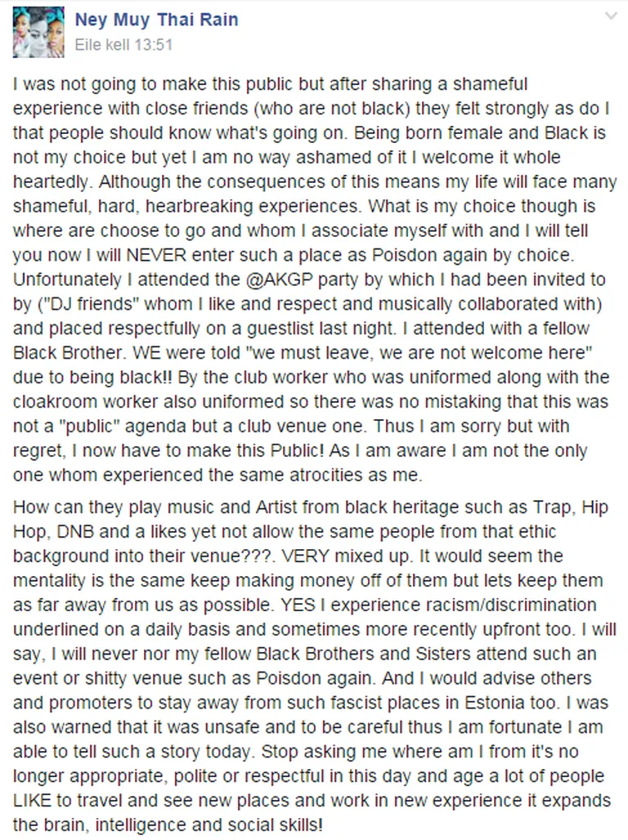Click the capitalized word NEVER in the post

(x=156, y=255)
